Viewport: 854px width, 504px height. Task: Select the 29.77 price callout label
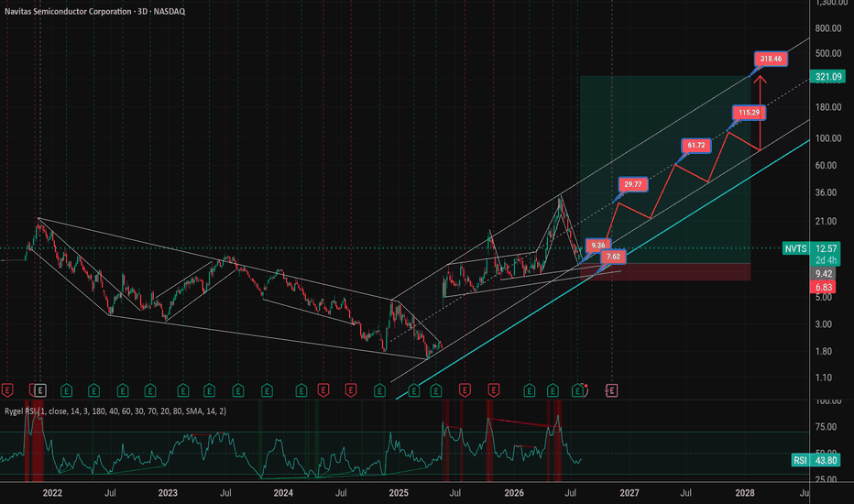pyautogui.click(x=633, y=185)
